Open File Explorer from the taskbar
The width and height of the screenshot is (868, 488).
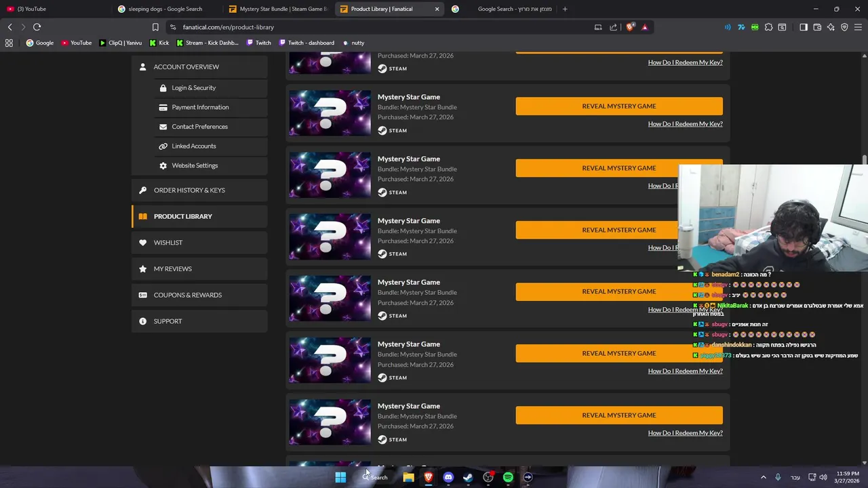[408, 477]
